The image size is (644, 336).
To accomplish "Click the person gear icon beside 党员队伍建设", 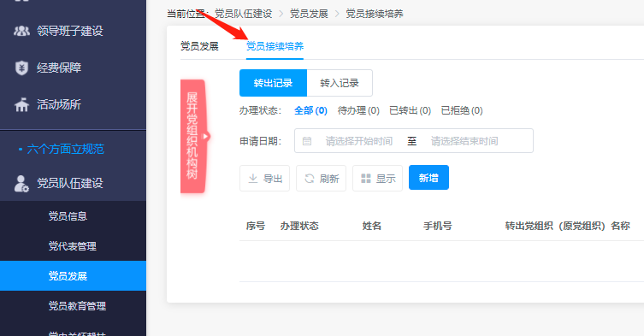I will click(21, 184).
